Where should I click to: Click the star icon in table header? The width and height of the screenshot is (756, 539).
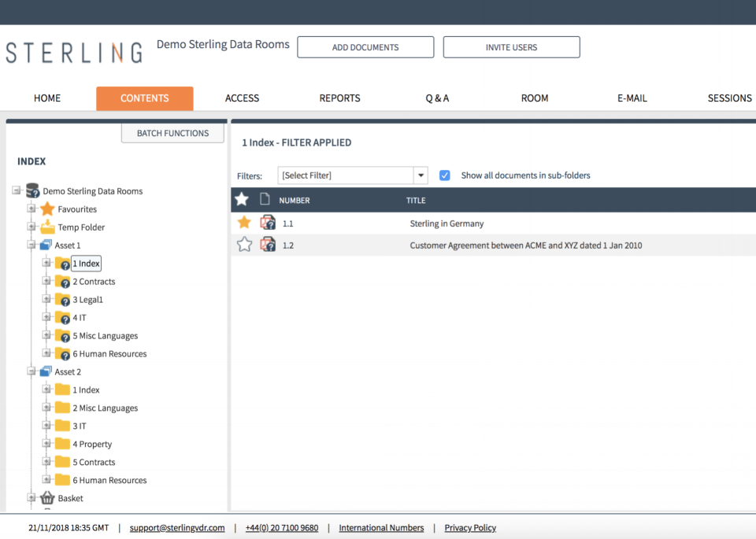pos(242,200)
